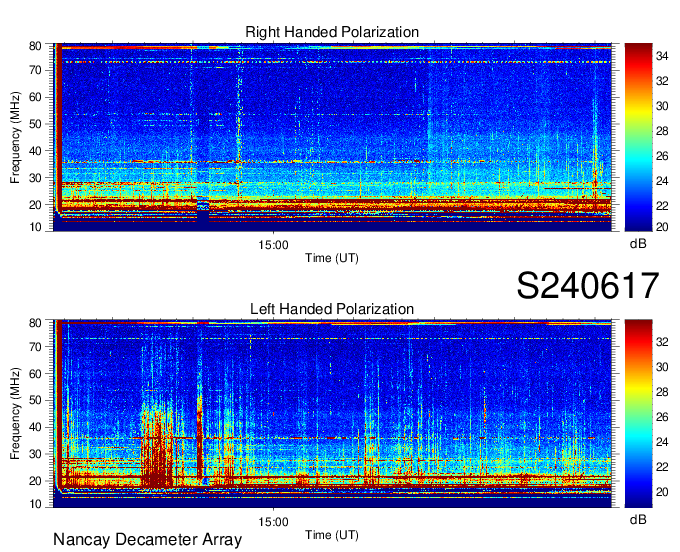Click the 30 label on the top colorbar
This screenshot has width=680, height=552.
(662, 106)
